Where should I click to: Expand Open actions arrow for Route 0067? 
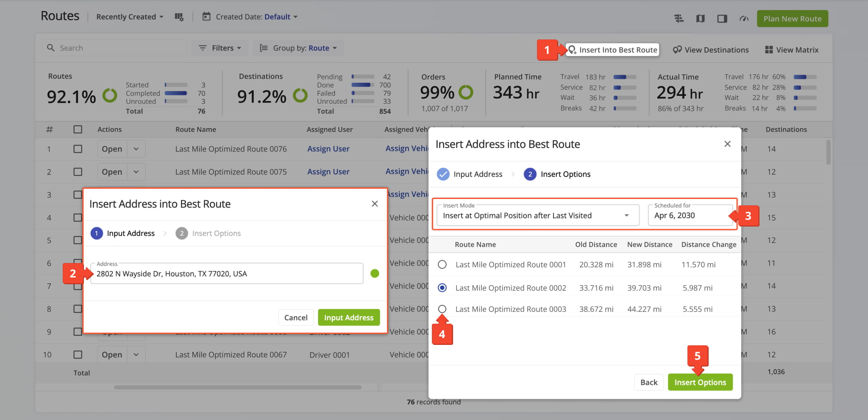point(136,355)
